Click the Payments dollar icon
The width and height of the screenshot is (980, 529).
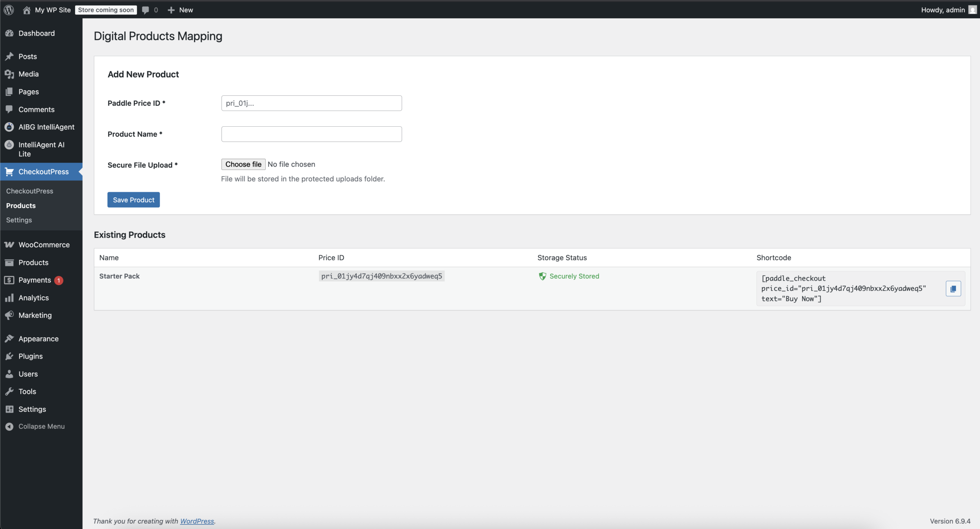[x=10, y=280]
